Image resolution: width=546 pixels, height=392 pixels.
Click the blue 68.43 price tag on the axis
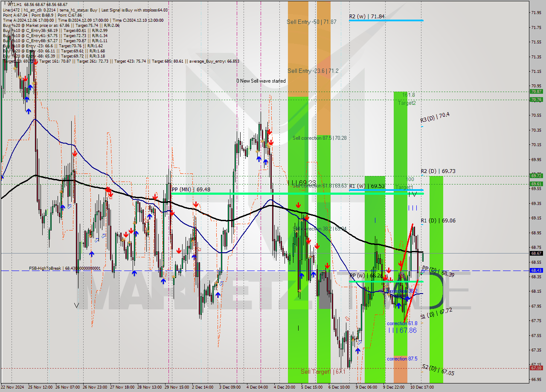point(536,270)
